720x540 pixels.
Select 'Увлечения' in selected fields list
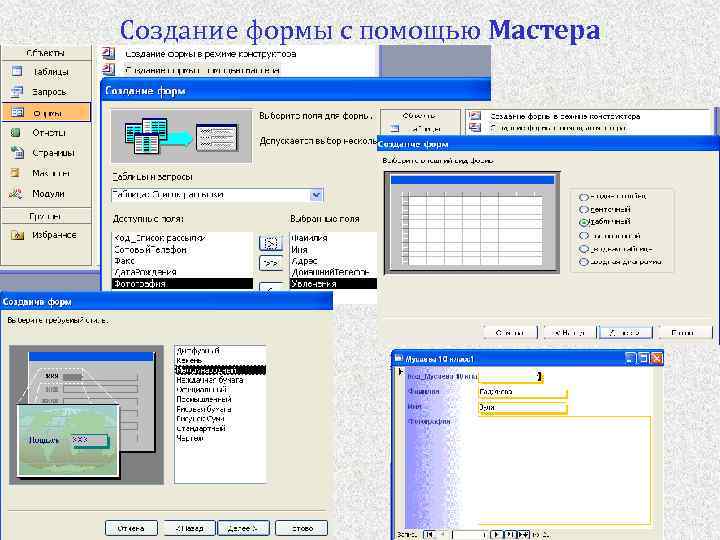[333, 284]
